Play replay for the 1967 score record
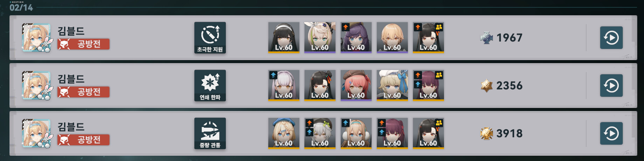Screen dimensions: 644x161 point(611,37)
